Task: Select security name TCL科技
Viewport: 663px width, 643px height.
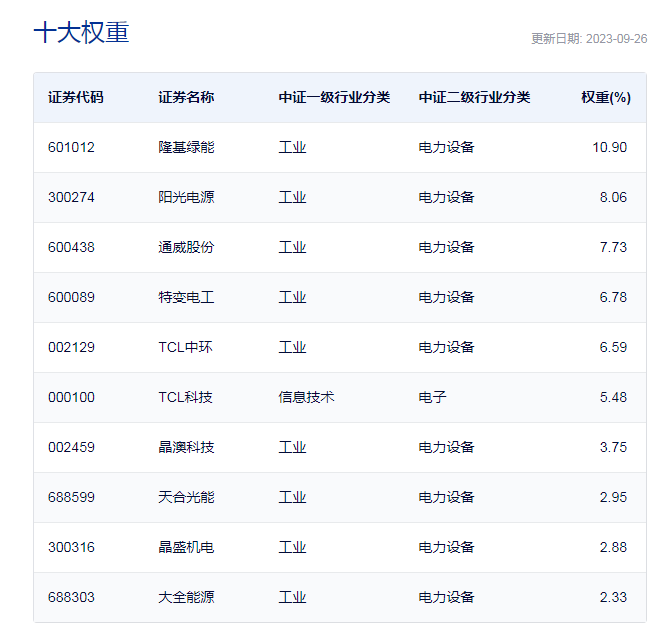Action: pyautogui.click(x=185, y=397)
